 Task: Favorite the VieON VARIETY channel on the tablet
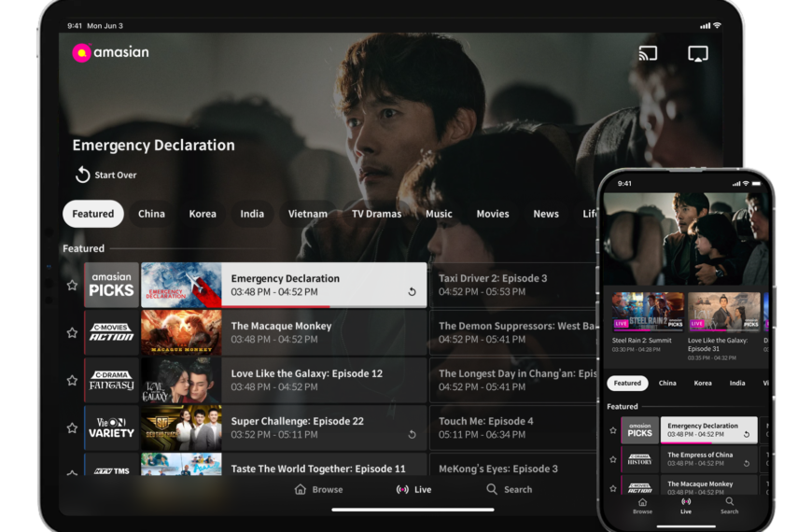point(72,427)
